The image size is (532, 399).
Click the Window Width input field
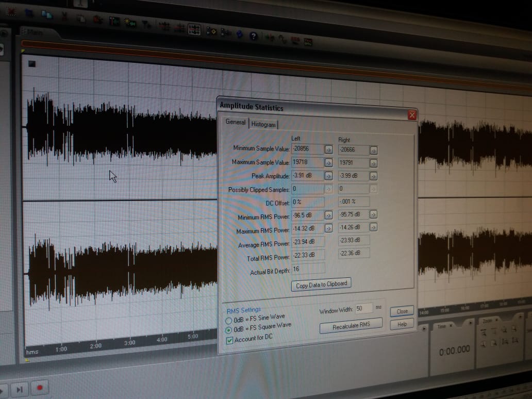[x=364, y=308]
